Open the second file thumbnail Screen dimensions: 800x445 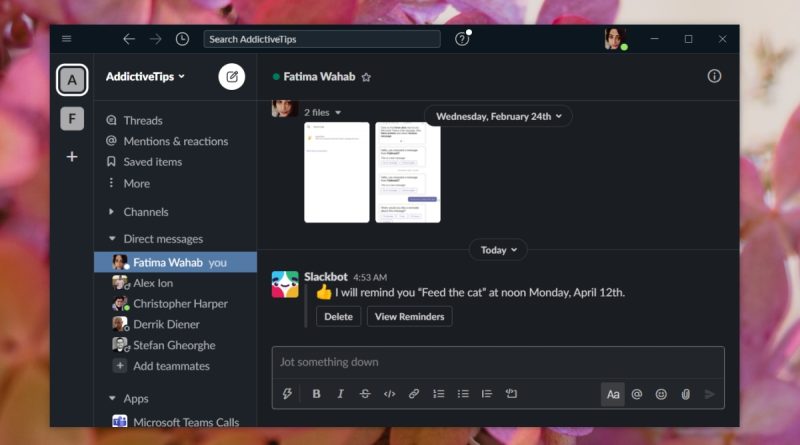[408, 172]
